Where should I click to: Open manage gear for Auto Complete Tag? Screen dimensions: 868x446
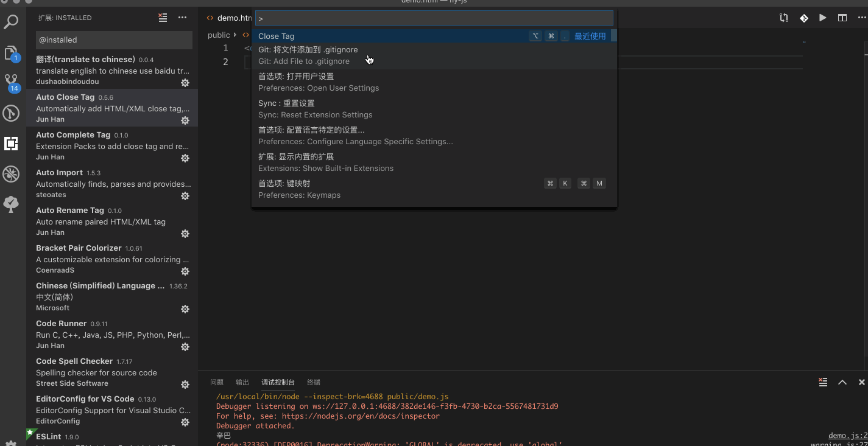point(185,158)
